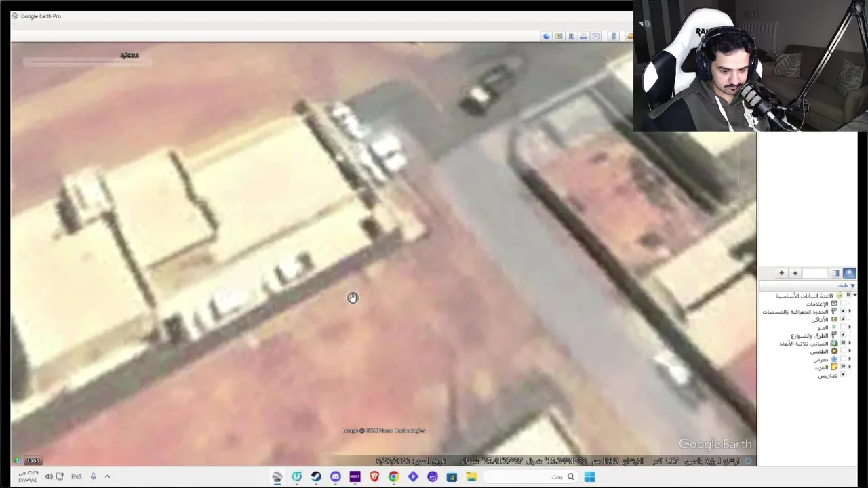Click the down arrow in side panel
This screenshot has width=868, height=488.
pos(782,273)
